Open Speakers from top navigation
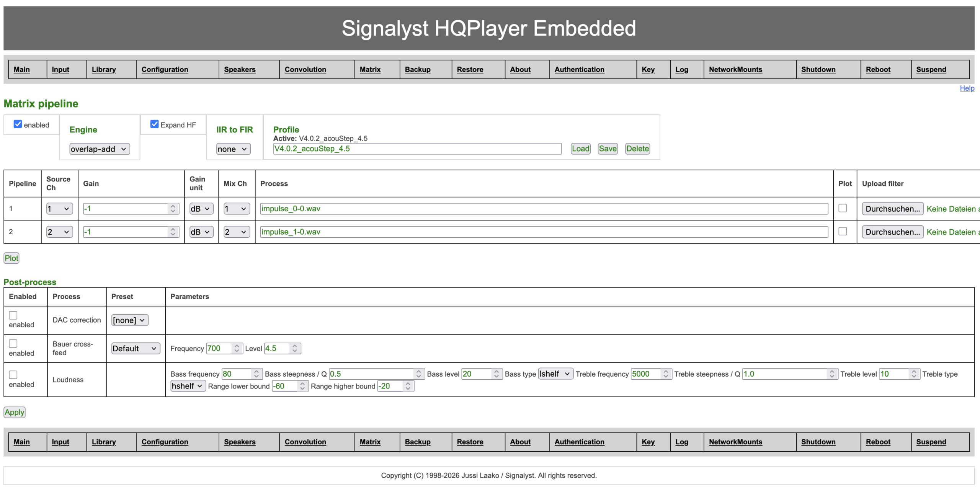The width and height of the screenshot is (980, 488). click(x=240, y=70)
